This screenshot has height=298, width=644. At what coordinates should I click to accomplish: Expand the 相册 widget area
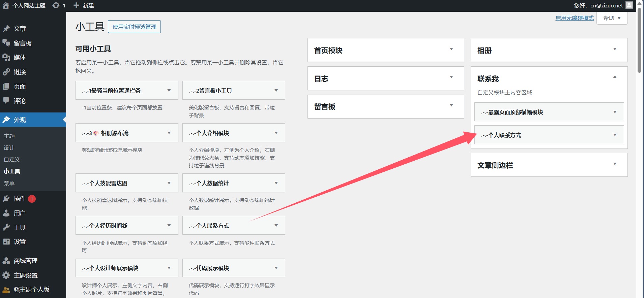pos(615,49)
